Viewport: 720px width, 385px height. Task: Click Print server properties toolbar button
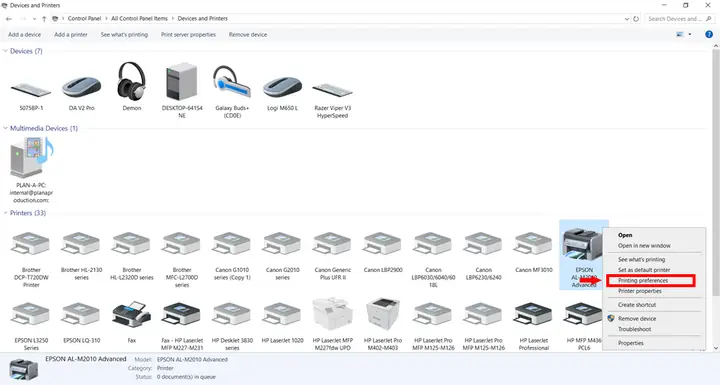[188, 34]
